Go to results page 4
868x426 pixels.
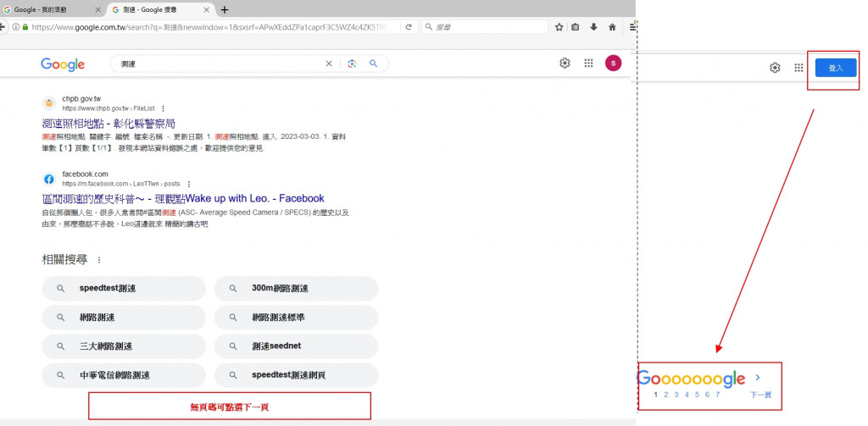coord(687,395)
